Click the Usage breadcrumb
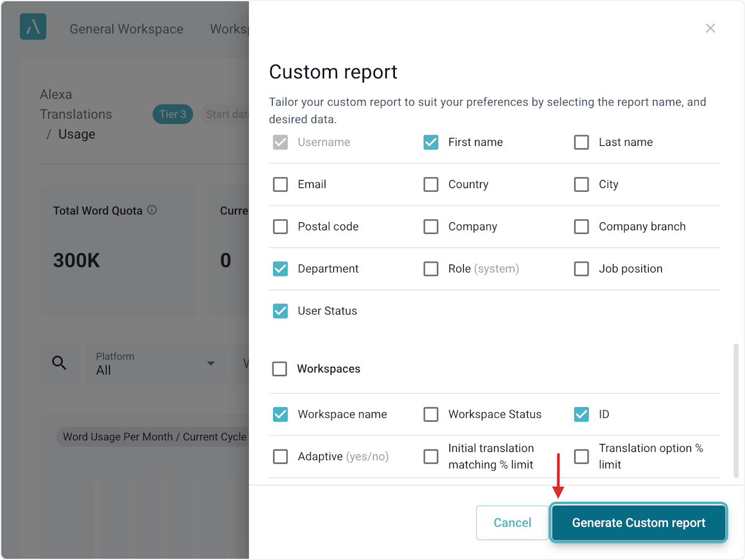Screen dimensions: 745x560 pos(76,134)
